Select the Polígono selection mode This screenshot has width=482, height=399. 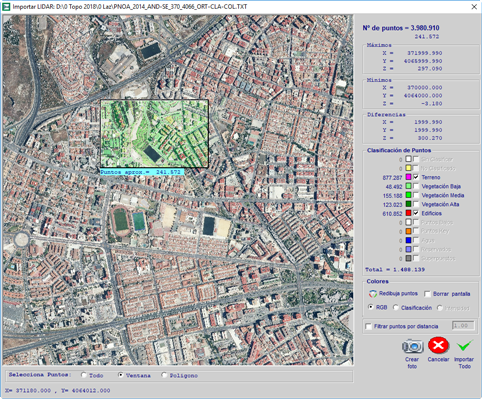[x=164, y=375]
